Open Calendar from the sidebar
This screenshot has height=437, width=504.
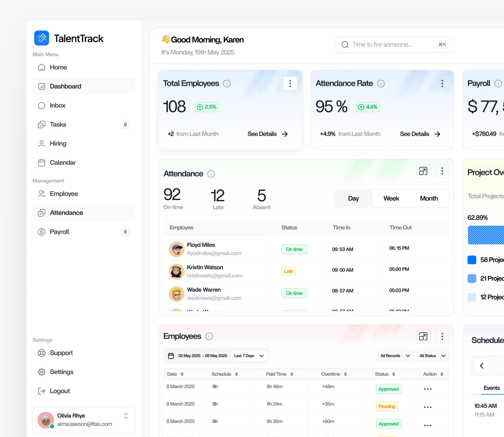84,162
